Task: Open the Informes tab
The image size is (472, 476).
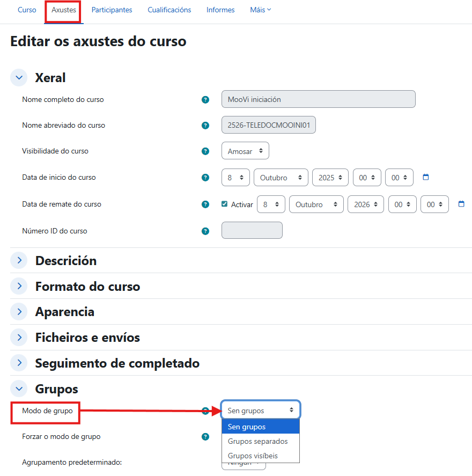Action: point(220,10)
